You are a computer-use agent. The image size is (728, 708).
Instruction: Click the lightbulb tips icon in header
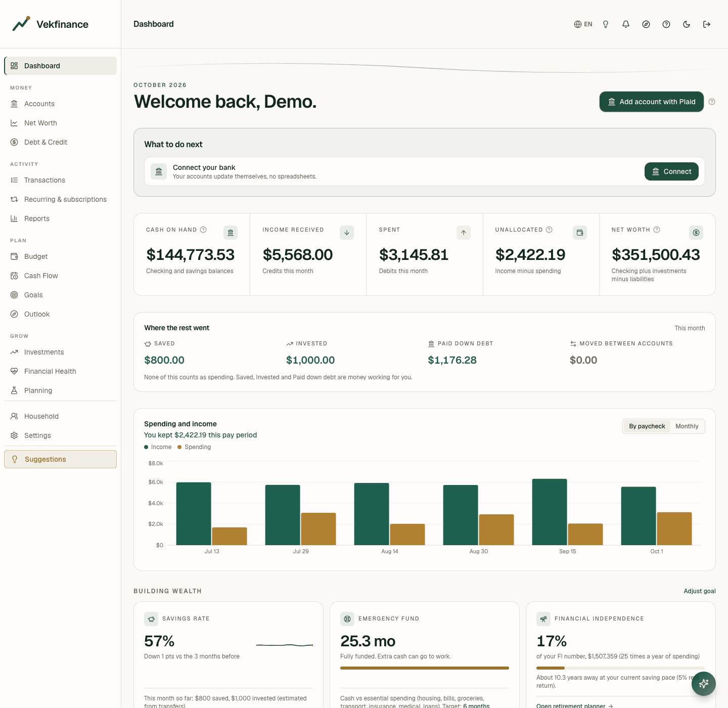[606, 24]
